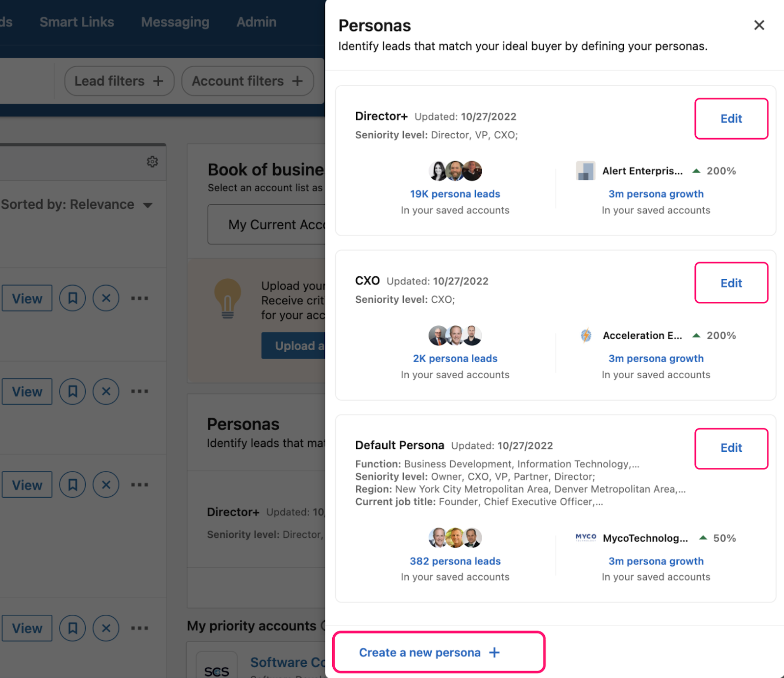Dismiss the top lead with the X icon
The image size is (784, 678).
coord(105,298)
